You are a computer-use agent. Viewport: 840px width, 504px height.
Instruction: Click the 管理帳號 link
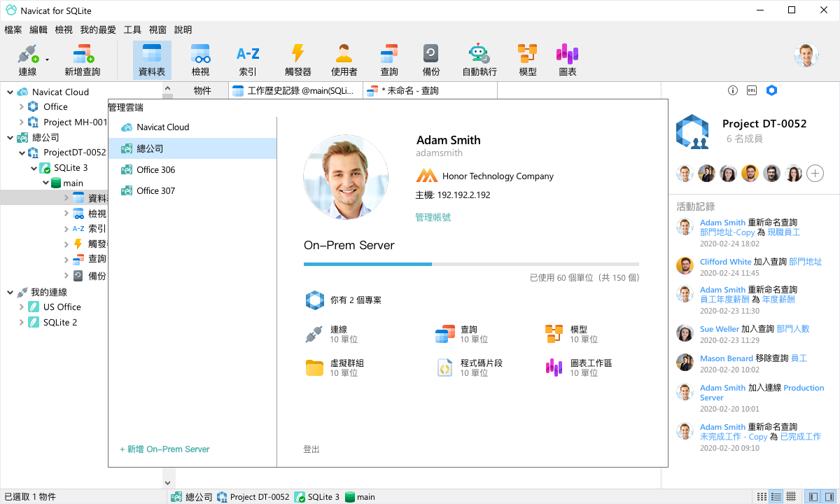point(433,218)
